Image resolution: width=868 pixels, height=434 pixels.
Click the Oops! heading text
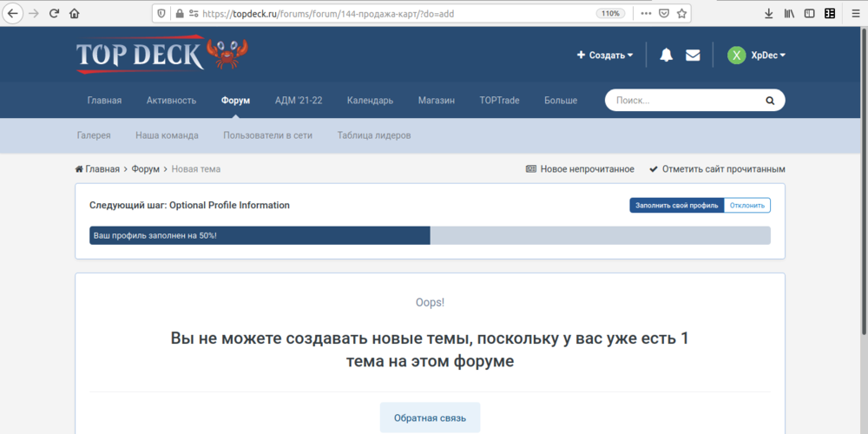(x=431, y=303)
